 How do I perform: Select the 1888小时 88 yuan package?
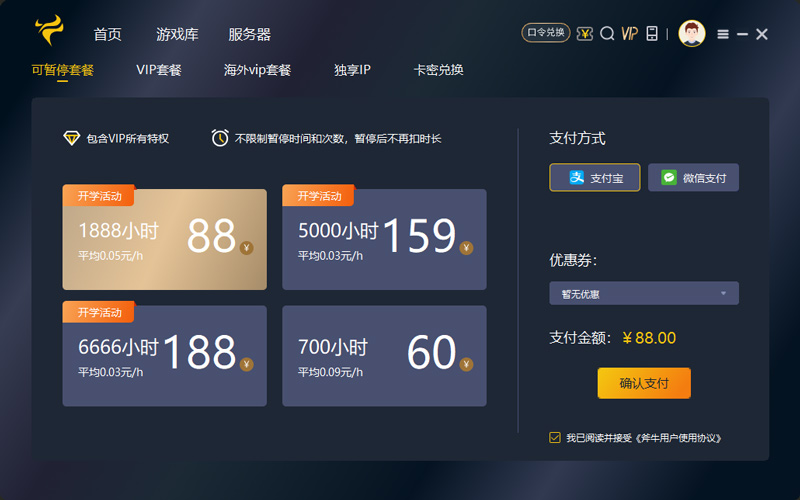(x=164, y=239)
